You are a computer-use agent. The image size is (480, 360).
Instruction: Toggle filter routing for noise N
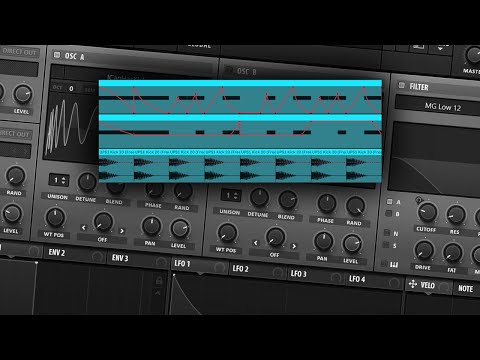[387, 232]
